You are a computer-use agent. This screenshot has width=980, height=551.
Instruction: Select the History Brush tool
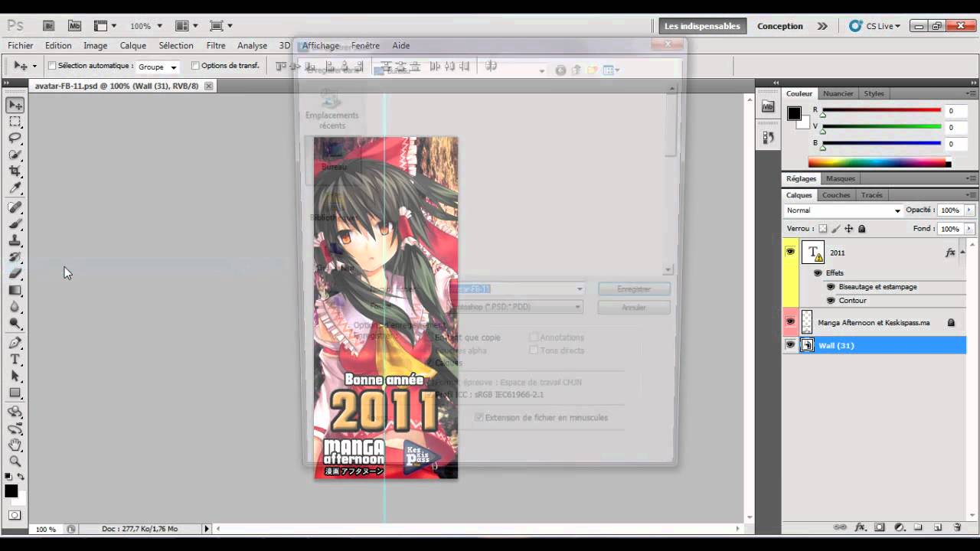point(15,257)
